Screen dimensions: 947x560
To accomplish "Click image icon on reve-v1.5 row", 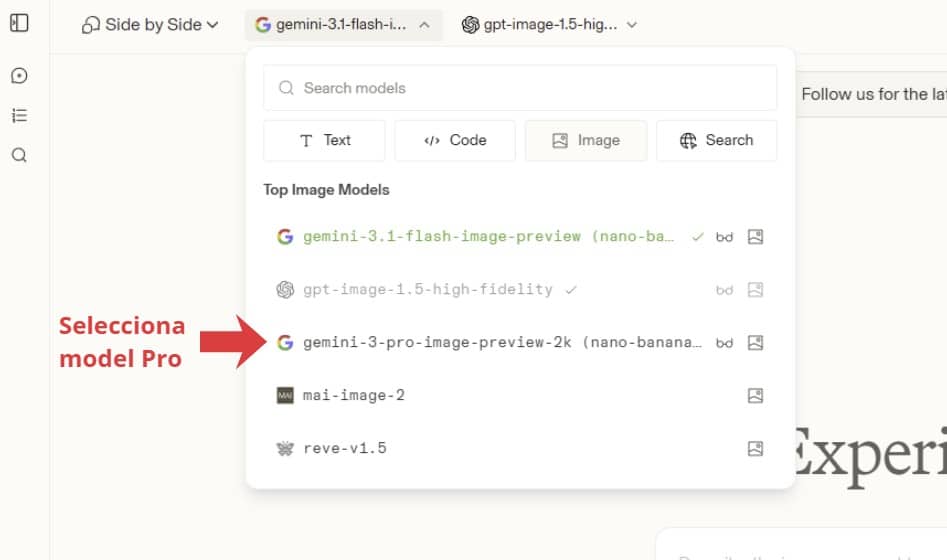I will click(x=756, y=448).
